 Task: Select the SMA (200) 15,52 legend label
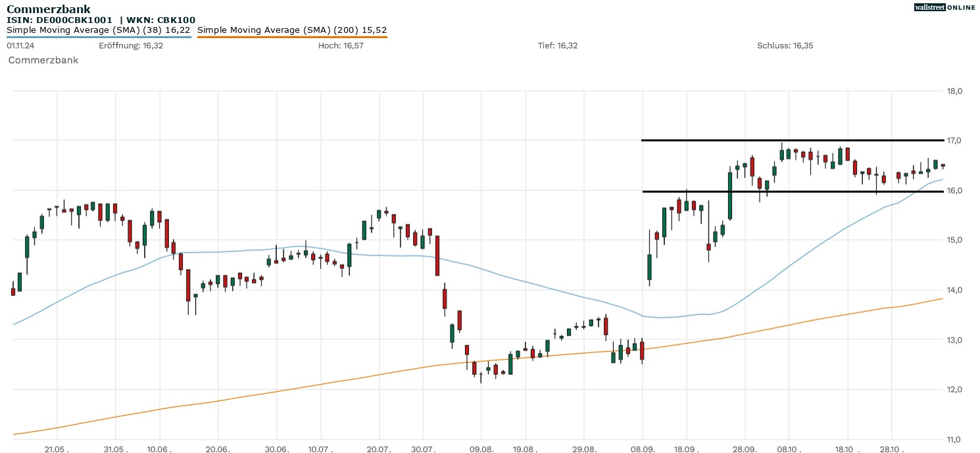[x=292, y=30]
